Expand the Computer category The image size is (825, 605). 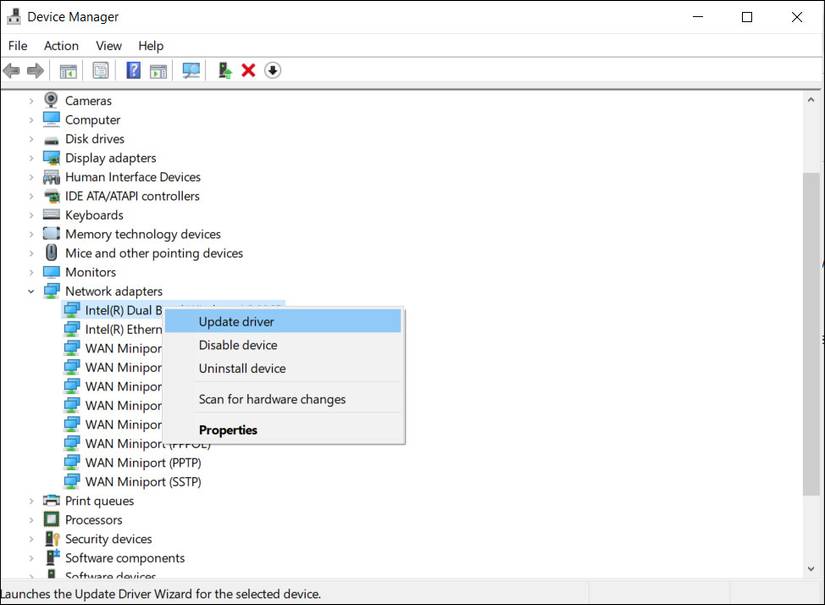[31, 120]
